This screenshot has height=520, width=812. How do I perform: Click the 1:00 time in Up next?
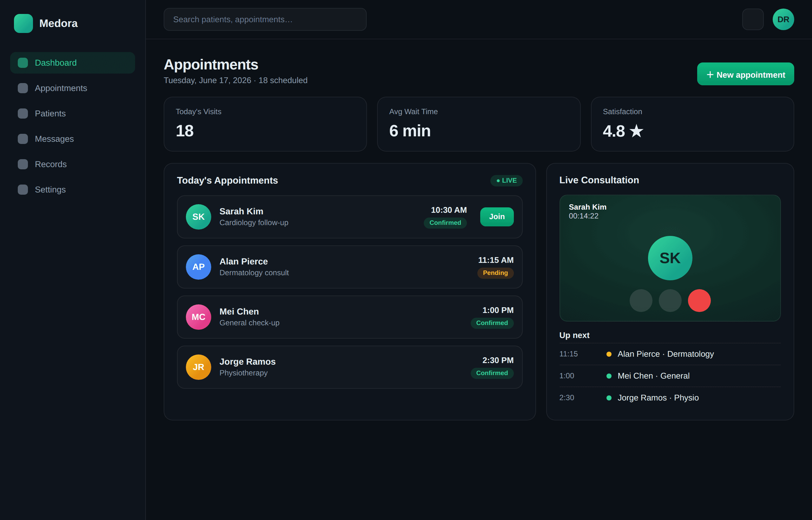566,376
